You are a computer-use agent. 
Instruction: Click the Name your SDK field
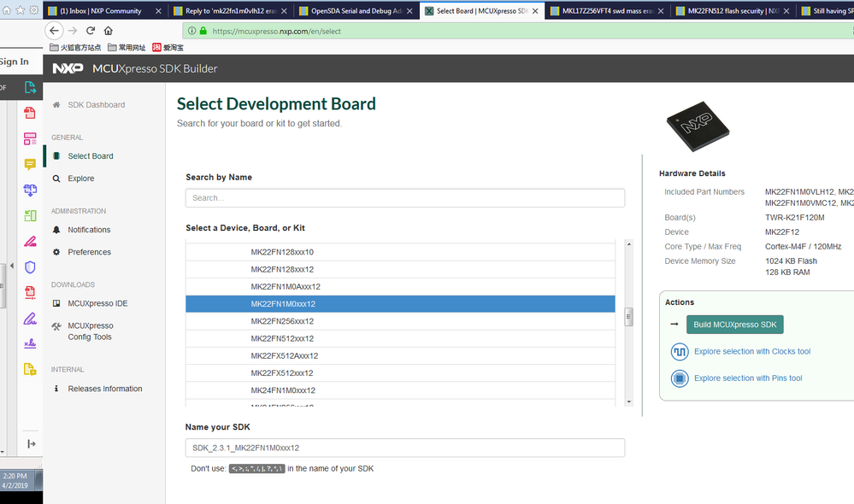pyautogui.click(x=405, y=448)
